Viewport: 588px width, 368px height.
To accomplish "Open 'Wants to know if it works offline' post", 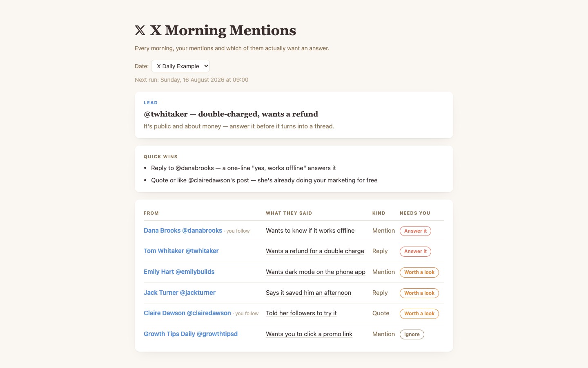I will [x=310, y=231].
